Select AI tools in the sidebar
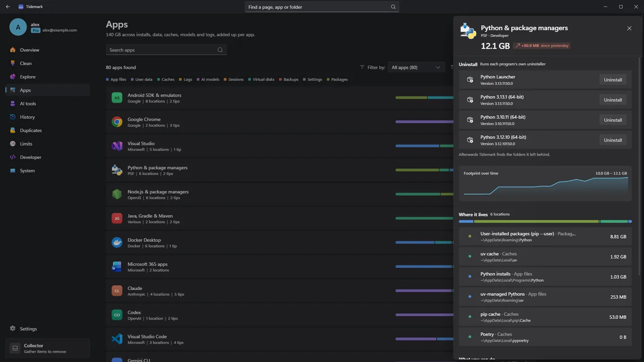 point(47,104)
